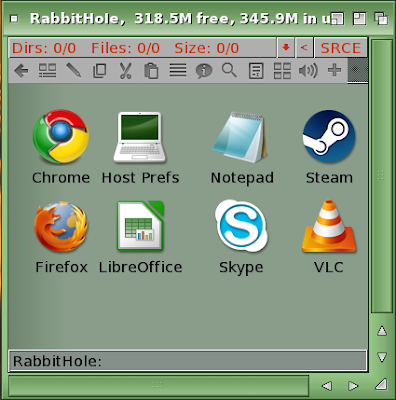Click the document page icon in toolbar
Screen dimensions: 396x400
256,71
